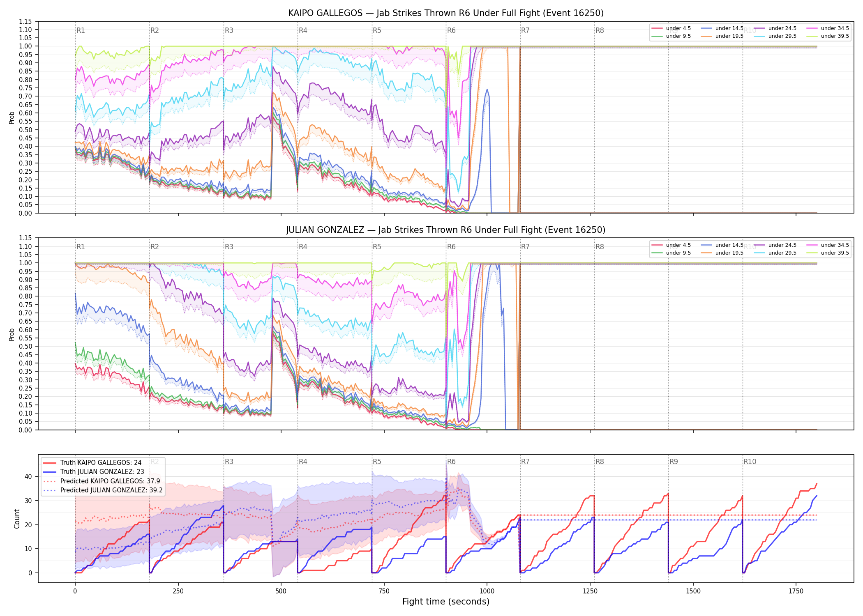Click the 1750 tick label on x-axis
This screenshot has height=616, width=863.
coord(796,591)
